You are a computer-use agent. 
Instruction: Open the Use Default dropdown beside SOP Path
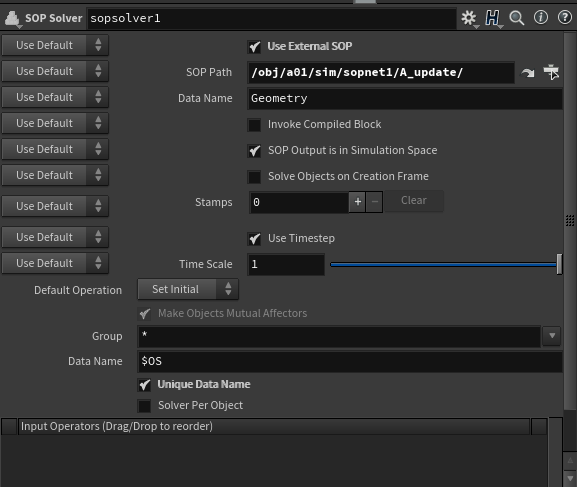pyautogui.click(x=55, y=71)
